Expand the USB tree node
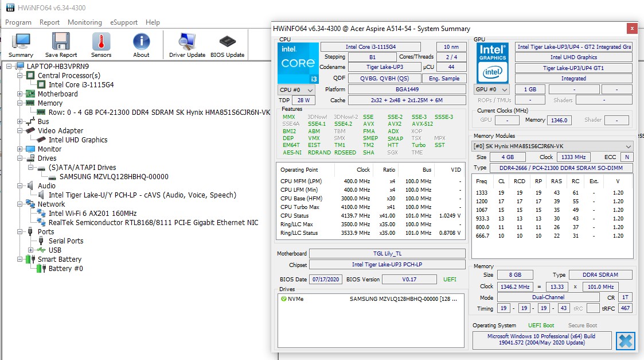The image size is (644, 360). pyautogui.click(x=31, y=250)
